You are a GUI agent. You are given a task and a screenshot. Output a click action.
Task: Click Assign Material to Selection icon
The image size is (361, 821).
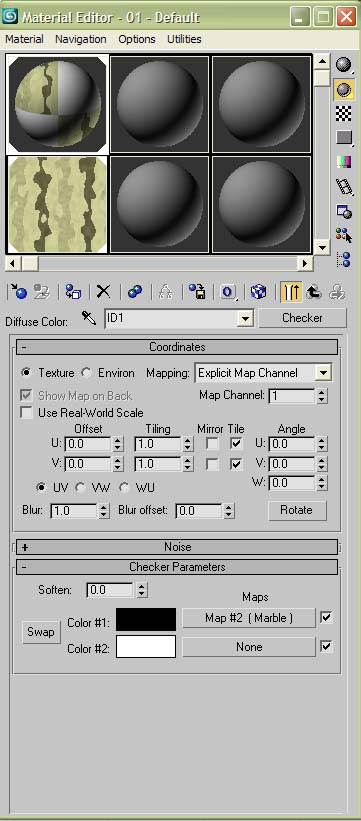[73, 292]
